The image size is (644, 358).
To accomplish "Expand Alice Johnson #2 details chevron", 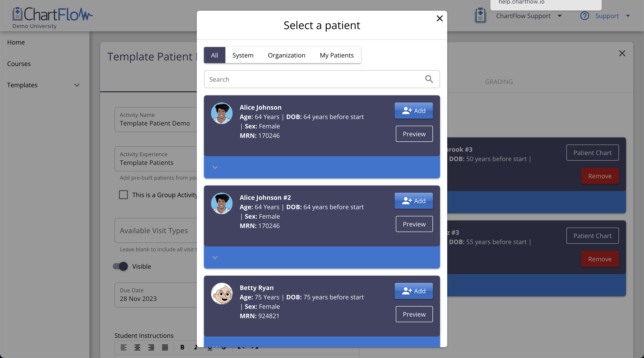I will pos(215,258).
